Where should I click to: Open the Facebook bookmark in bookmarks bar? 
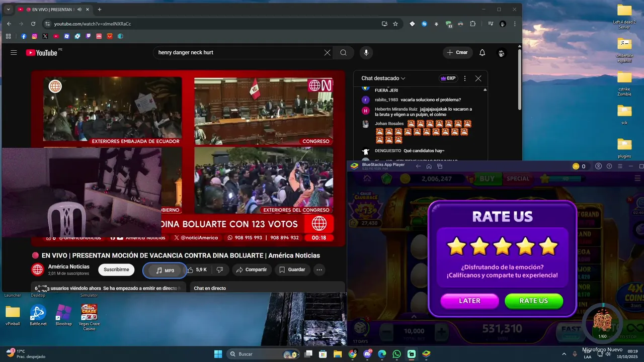click(x=24, y=36)
